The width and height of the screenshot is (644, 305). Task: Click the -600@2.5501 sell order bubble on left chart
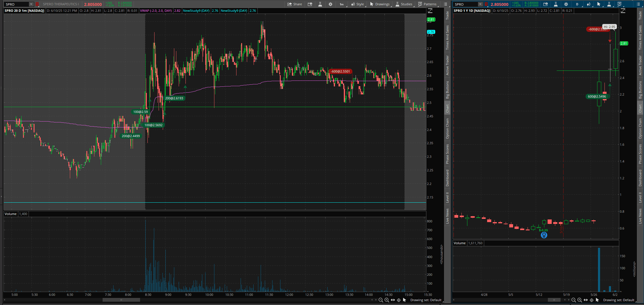click(x=340, y=71)
